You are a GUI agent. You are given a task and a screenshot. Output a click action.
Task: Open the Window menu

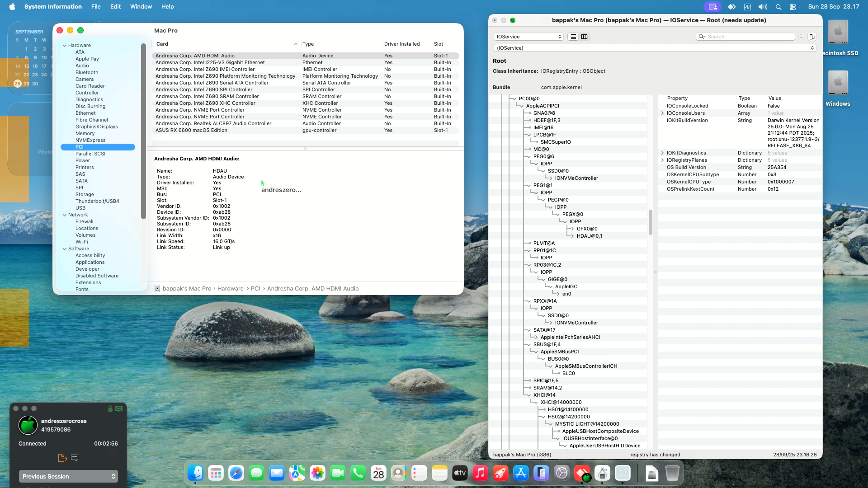(141, 7)
